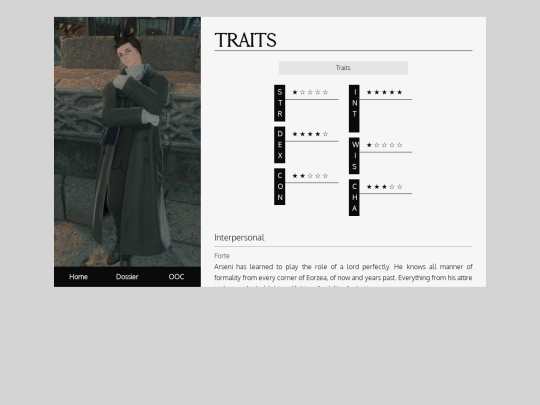Click the character portrait image
Screen dimensions: 540x405
pos(127,142)
